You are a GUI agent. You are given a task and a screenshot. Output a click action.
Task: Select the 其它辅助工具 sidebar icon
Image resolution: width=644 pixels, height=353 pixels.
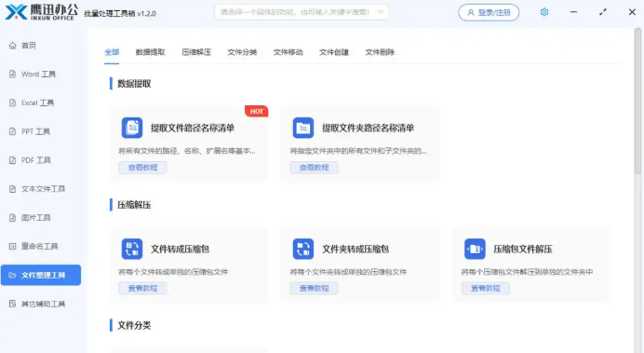point(13,304)
